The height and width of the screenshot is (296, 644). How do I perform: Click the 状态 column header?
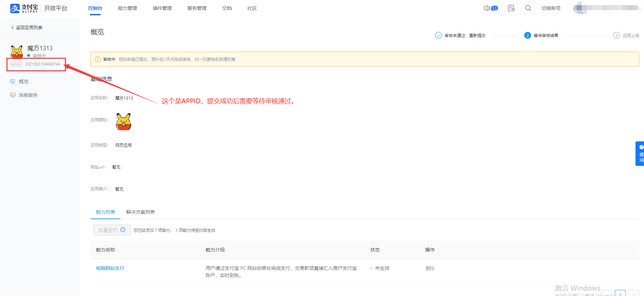pyautogui.click(x=375, y=250)
